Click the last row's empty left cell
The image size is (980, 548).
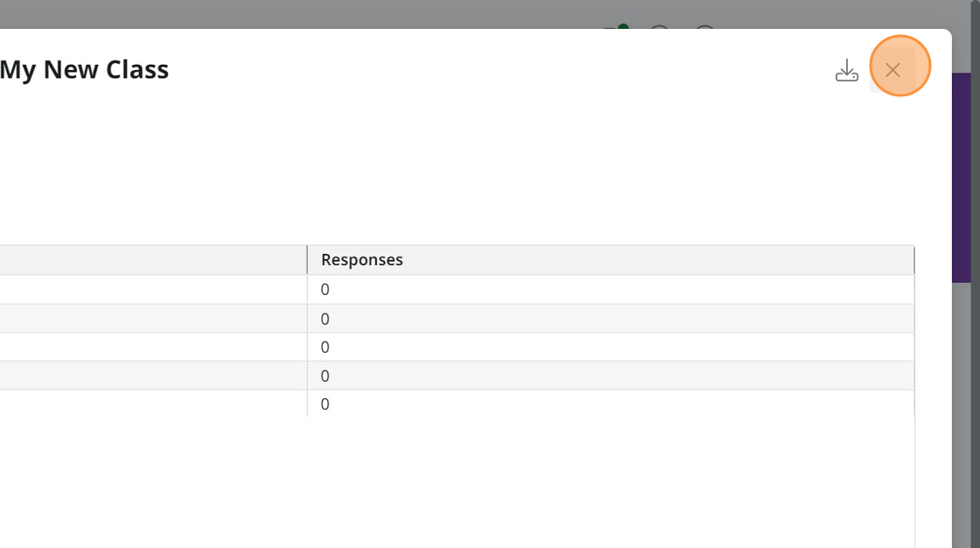coord(153,404)
